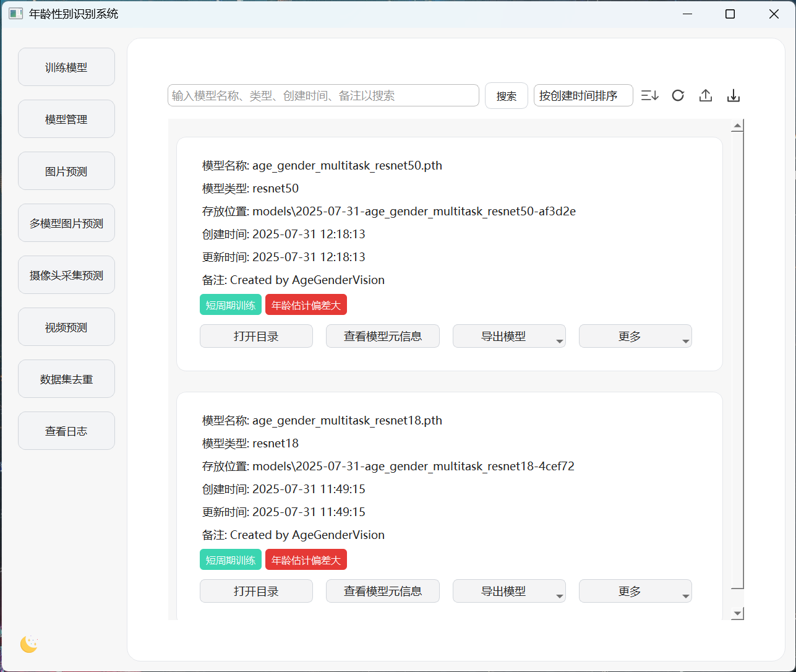Screen dimensions: 796x672
Task: Go to 摄像头采集预测 page
Action: [66, 275]
